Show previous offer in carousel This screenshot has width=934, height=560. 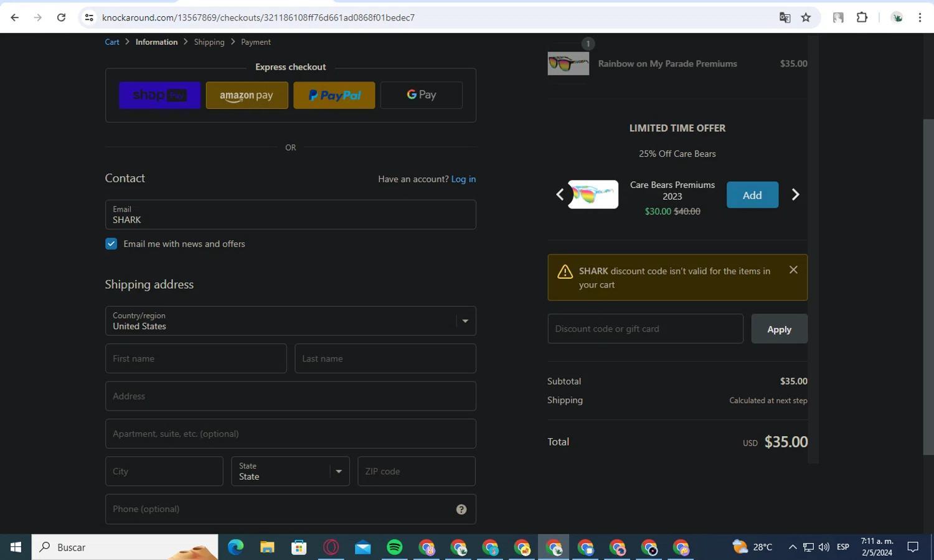click(x=560, y=195)
